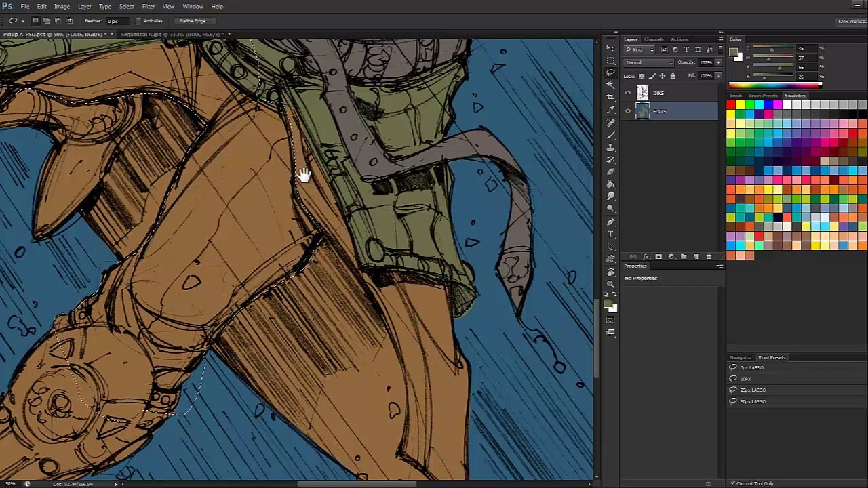Open the Select menu
The height and width of the screenshot is (488, 868).
pos(127,6)
